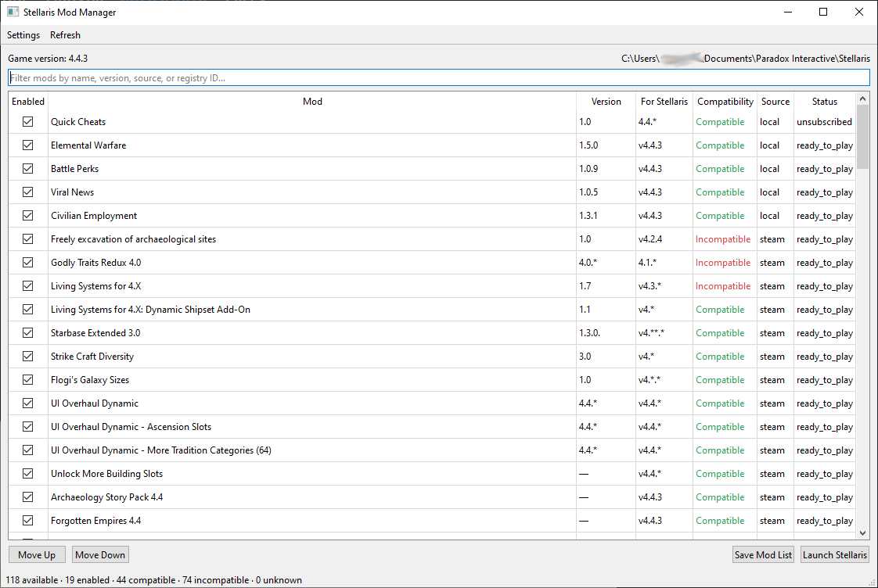Sort by the Version column header
878x588 pixels.
coord(606,102)
